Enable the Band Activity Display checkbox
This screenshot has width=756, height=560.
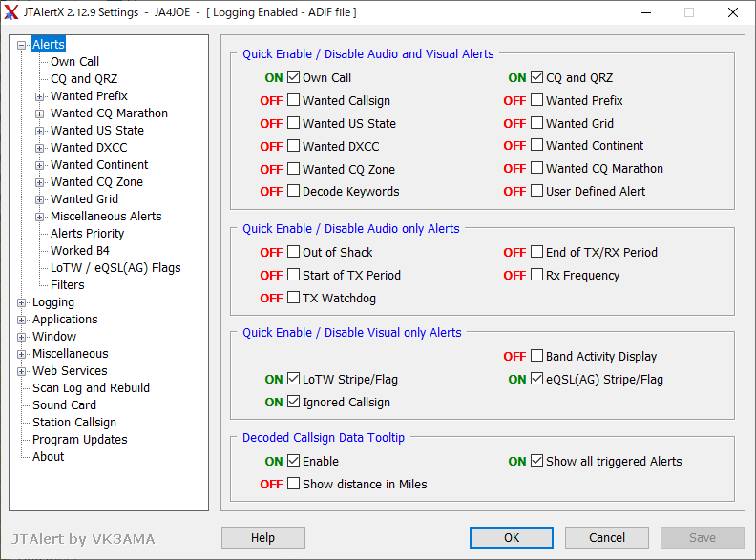tap(536, 356)
